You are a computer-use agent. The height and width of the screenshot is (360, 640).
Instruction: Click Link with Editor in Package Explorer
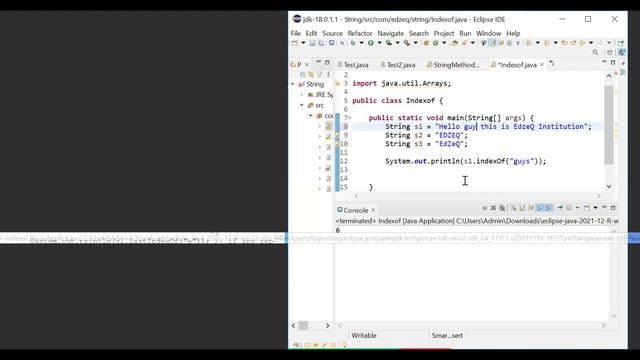tap(311, 74)
